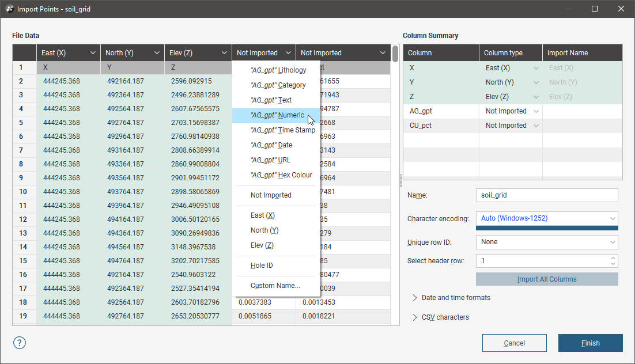Open the Unique row ID dropdown

[x=546, y=242]
